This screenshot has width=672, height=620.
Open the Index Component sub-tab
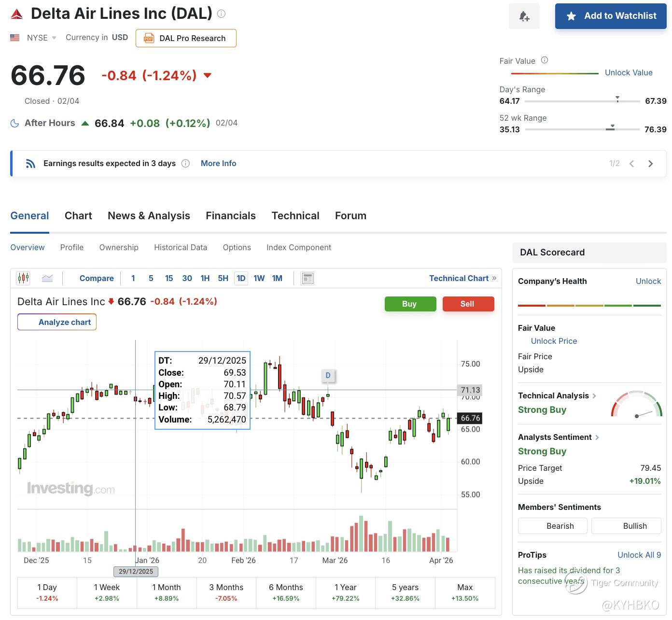[299, 247]
